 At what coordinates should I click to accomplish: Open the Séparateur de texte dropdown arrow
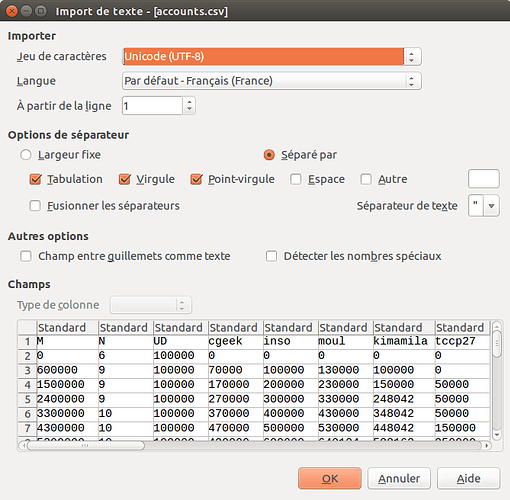491,206
